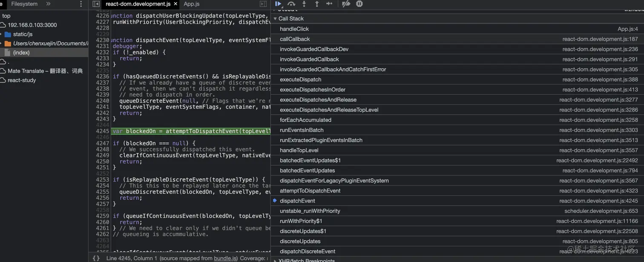Select the discreteUpdates frame at line 805
Image resolution: width=644 pixels, height=262 pixels.
(x=457, y=242)
